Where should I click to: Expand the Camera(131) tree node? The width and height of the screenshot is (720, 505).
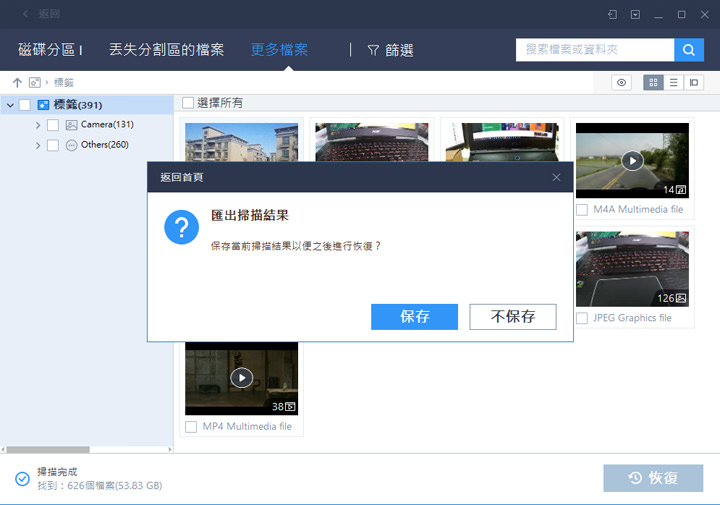[38, 125]
